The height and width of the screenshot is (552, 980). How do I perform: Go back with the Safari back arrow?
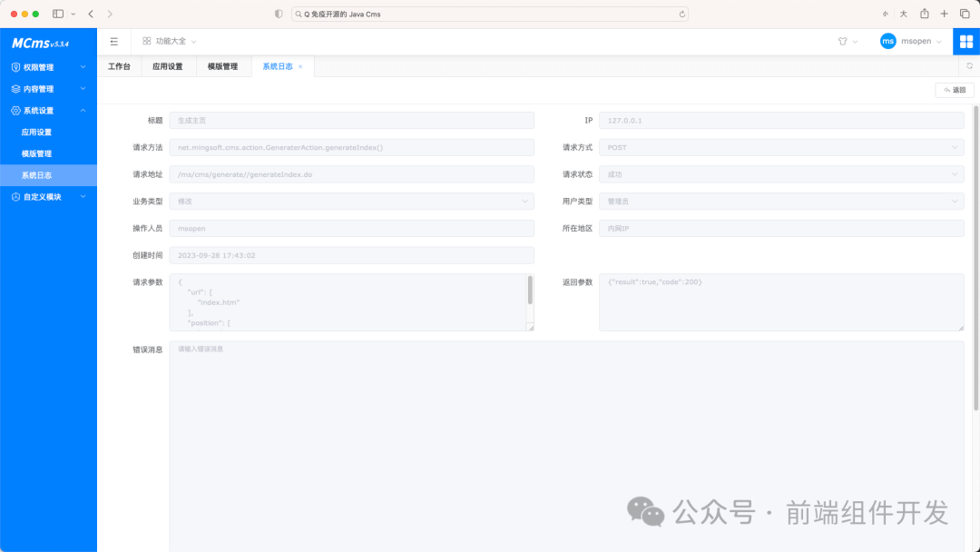tap(91, 14)
